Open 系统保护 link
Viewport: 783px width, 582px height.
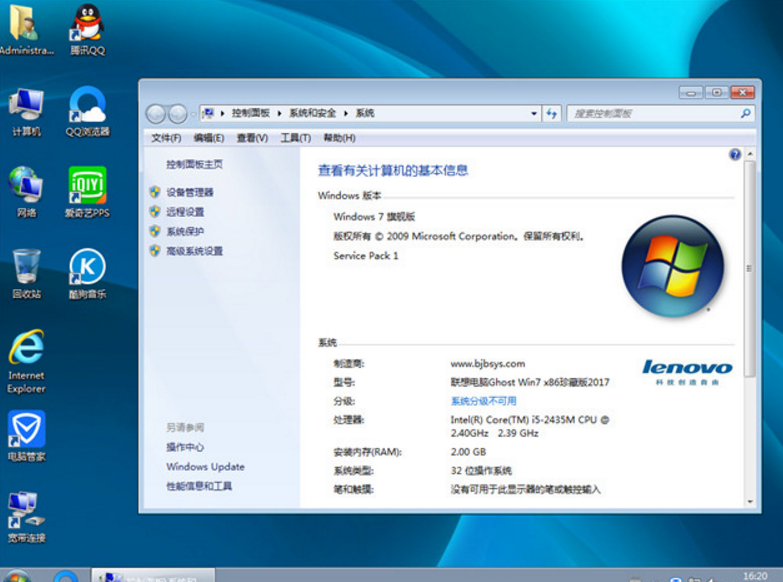pyautogui.click(x=185, y=231)
